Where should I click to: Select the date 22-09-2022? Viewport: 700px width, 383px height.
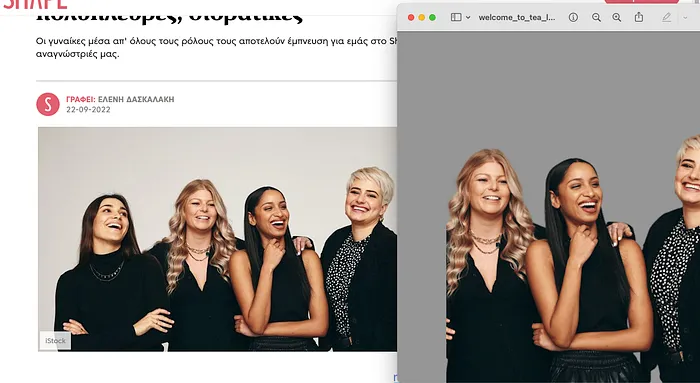(88, 109)
